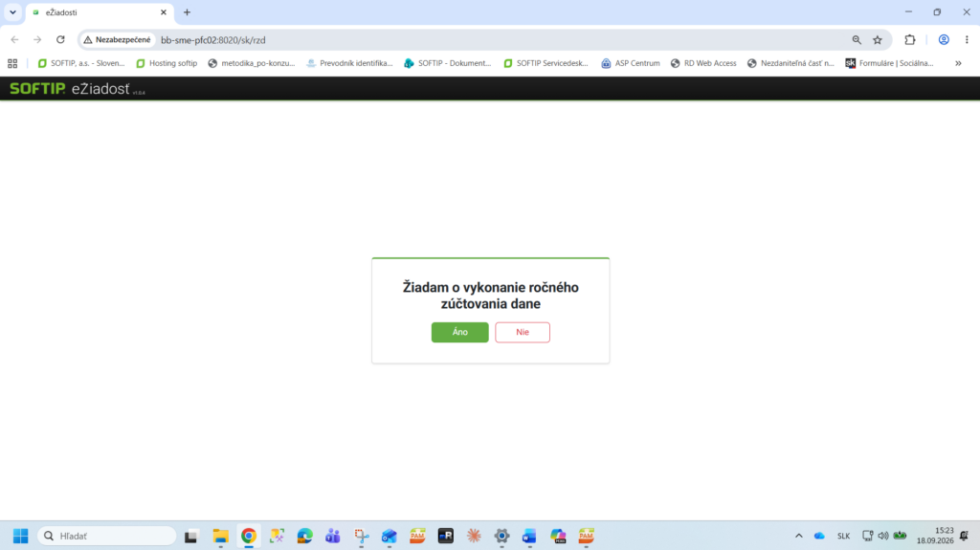Open the Nezdaniteľná časť n... bookmark

(x=791, y=63)
